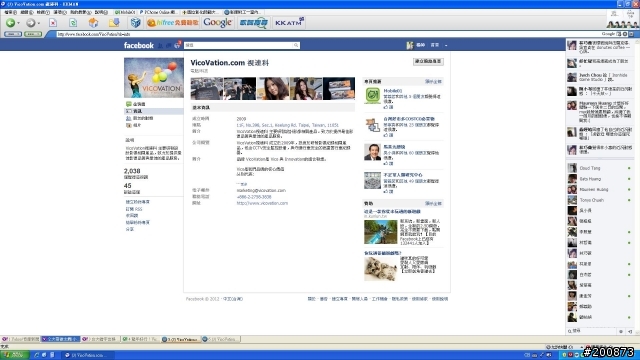640x360 pixels.
Task: Click the user profile picture in Facebook header
Action: pyautogui.click(x=410, y=45)
